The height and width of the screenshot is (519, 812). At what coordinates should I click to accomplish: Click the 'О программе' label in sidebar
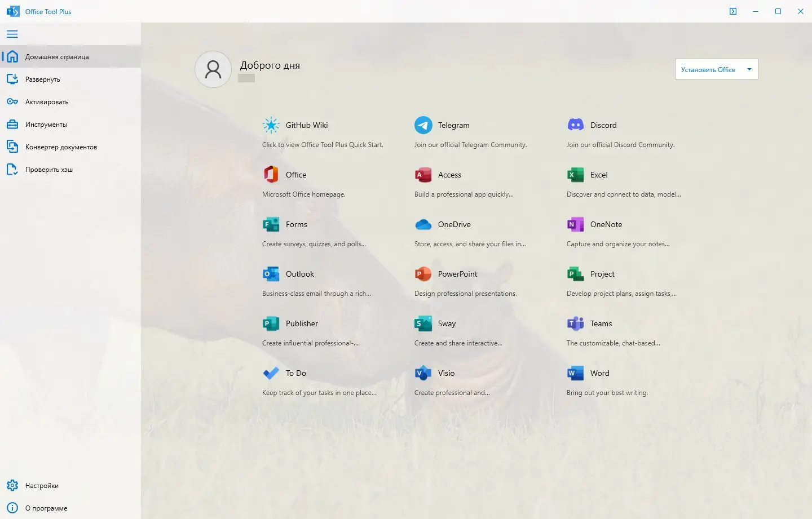click(x=46, y=508)
